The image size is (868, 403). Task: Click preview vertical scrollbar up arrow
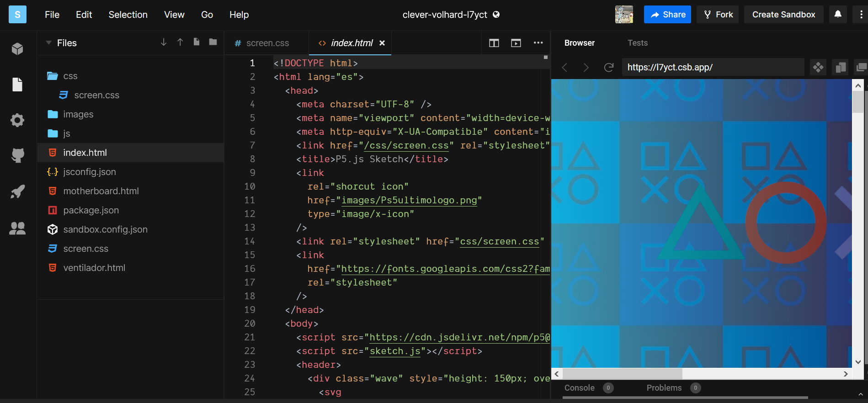(x=858, y=85)
